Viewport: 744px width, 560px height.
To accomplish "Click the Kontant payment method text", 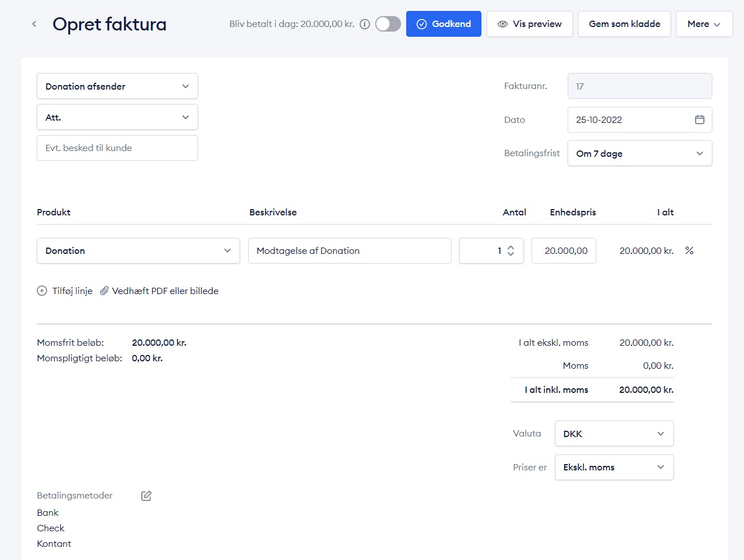I will [x=54, y=544].
